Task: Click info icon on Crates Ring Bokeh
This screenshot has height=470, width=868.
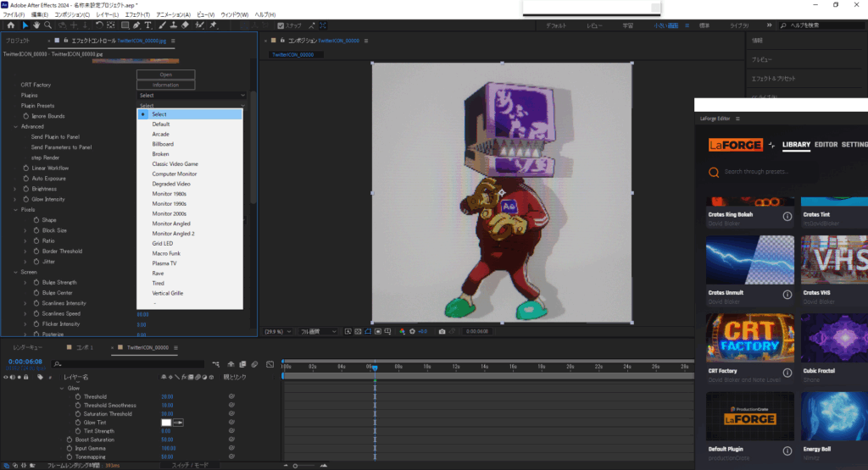Action: point(787,217)
